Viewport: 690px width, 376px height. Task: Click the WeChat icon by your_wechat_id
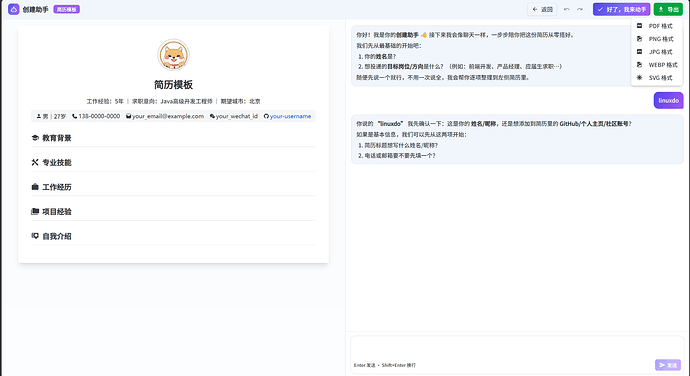click(212, 116)
